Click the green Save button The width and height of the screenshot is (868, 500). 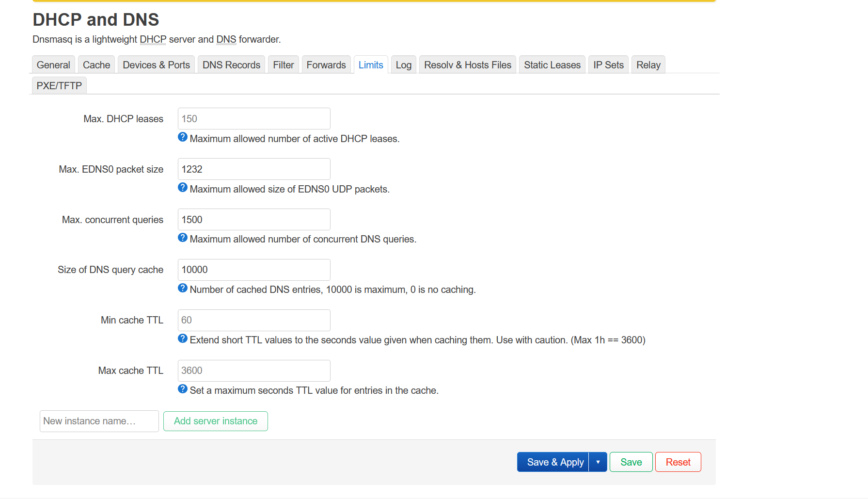click(631, 462)
